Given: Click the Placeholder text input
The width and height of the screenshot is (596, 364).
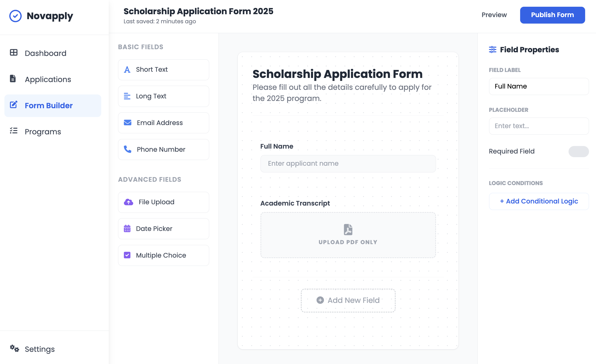Looking at the screenshot, I should point(539,126).
